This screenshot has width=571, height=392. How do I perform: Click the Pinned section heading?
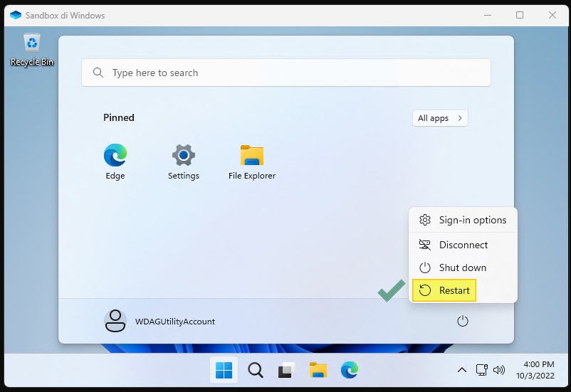pos(119,117)
